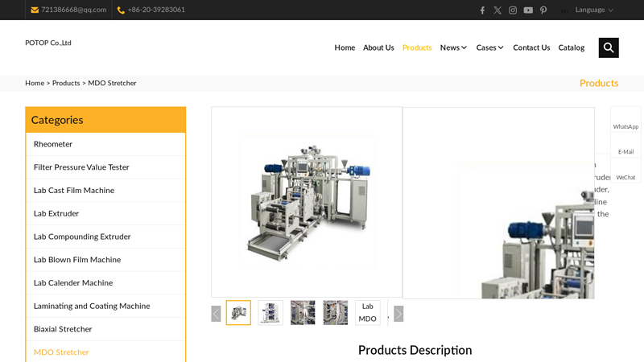This screenshot has height=362, width=644.
Task: Click the Products Description heading
Action: click(415, 350)
